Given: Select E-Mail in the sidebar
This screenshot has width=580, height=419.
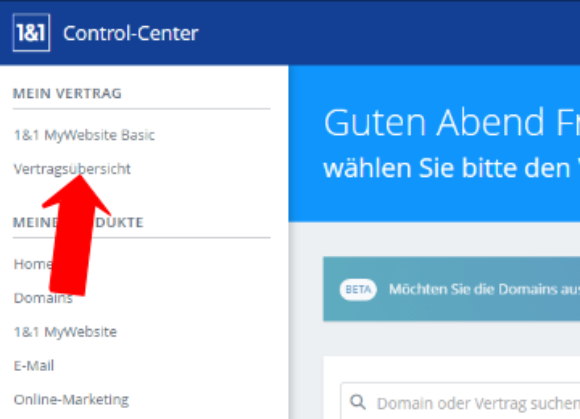Looking at the screenshot, I should pos(34,365).
